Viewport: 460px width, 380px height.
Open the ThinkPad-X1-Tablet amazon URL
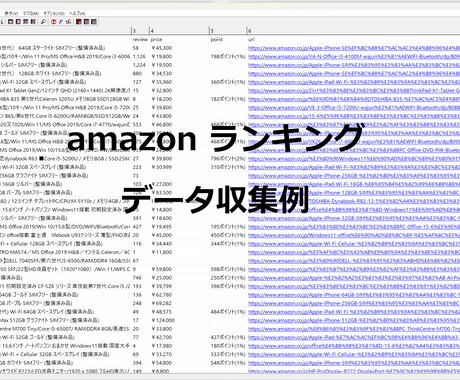point(354,91)
